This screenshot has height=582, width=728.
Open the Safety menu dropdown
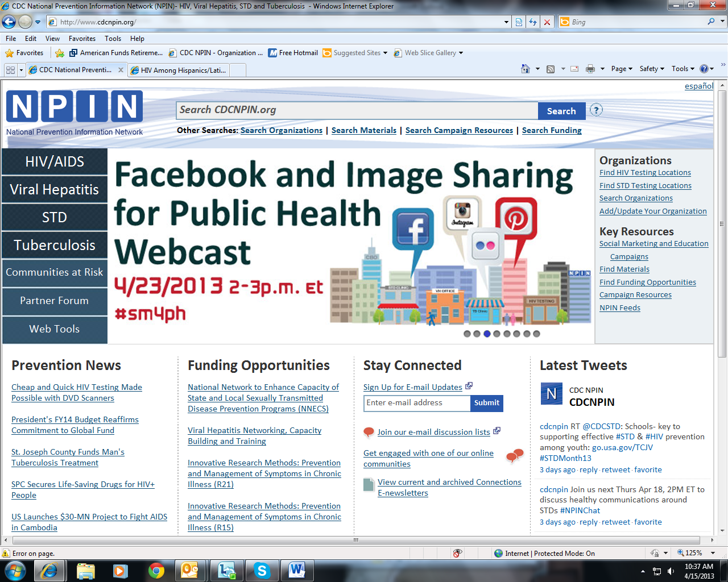click(652, 69)
